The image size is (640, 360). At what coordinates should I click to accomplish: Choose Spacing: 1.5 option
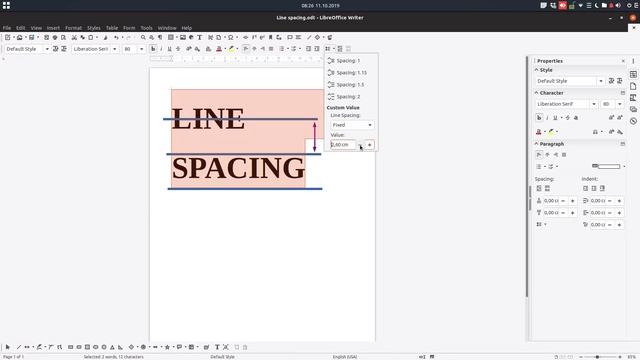point(351,84)
